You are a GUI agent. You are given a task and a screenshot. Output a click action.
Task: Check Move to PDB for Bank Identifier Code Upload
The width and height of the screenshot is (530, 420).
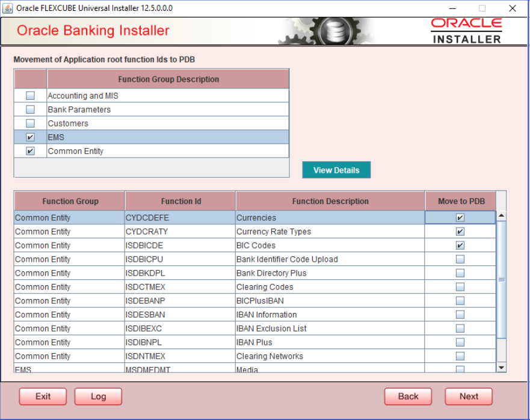coord(460,259)
